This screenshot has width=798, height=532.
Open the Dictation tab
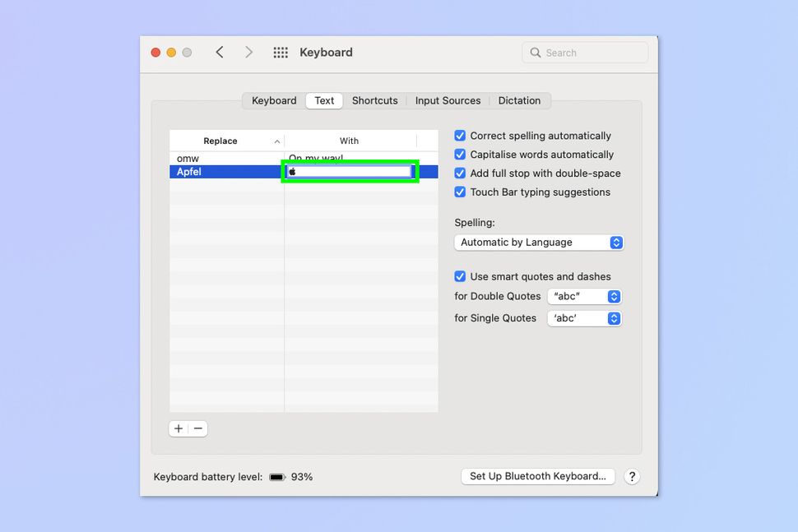519,100
